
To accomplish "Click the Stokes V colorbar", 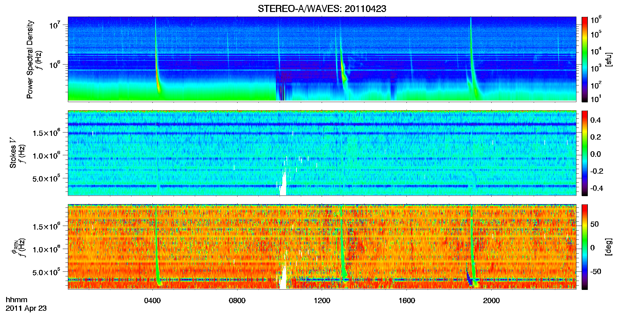I will click(x=585, y=153).
